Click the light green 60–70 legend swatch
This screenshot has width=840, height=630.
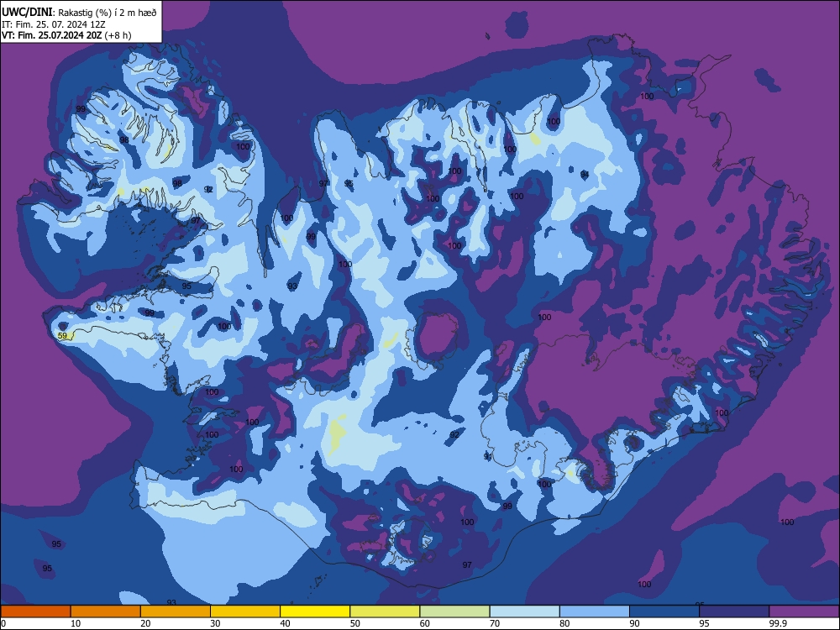[x=454, y=612]
